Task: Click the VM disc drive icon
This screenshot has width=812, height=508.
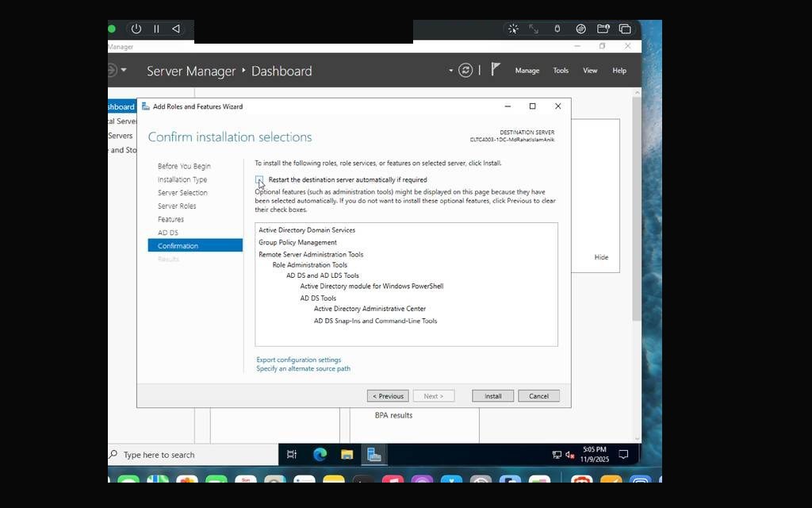Action: pyautogui.click(x=580, y=29)
